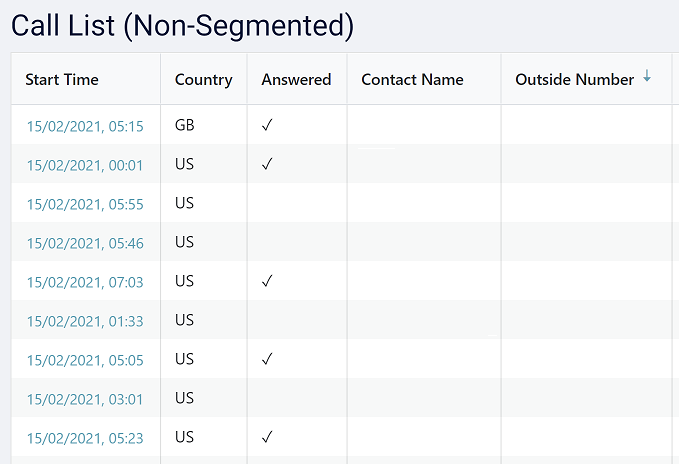This screenshot has height=464, width=679.
Task: Click the Answered column header
Action: pyautogui.click(x=296, y=80)
